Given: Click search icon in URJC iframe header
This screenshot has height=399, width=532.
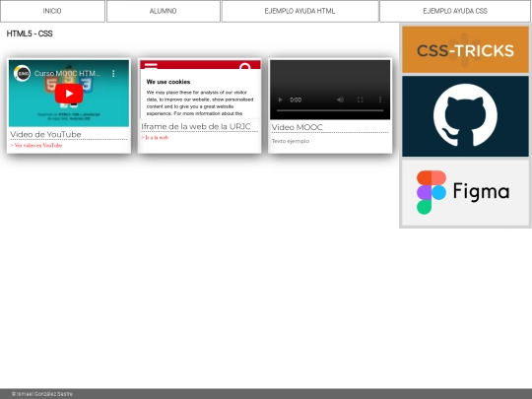Looking at the screenshot, I should pyautogui.click(x=245, y=67).
